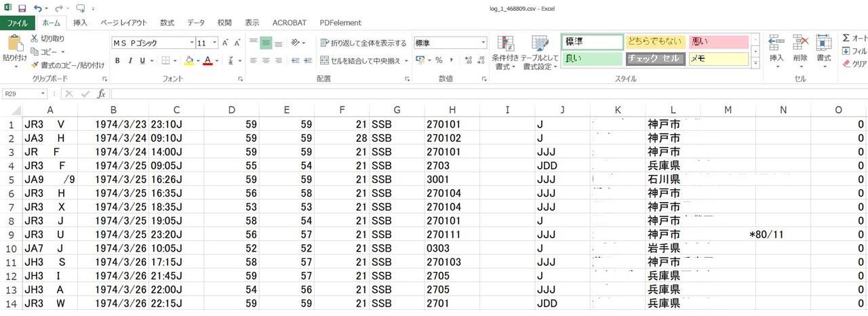Click the Format Painter brush icon

[34, 65]
